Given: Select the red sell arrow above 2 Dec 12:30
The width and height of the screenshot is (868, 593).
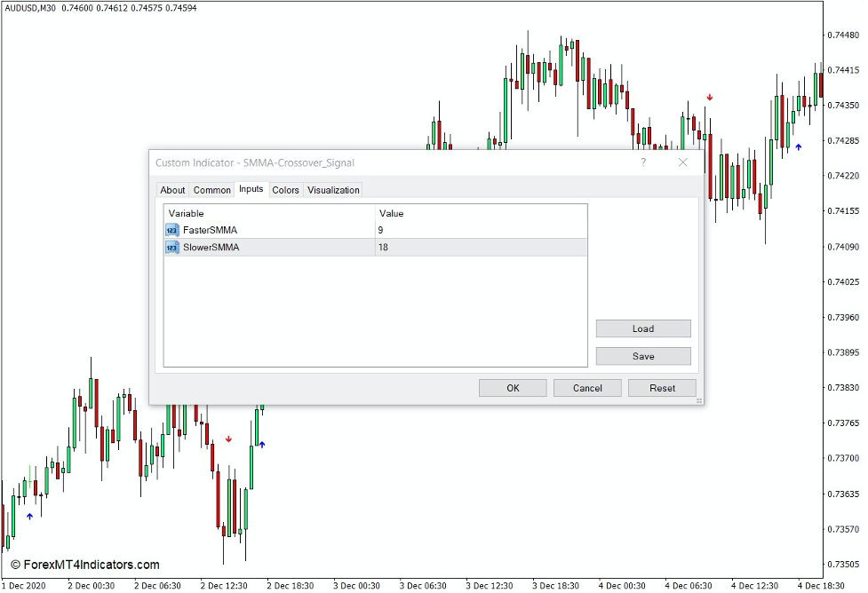Looking at the screenshot, I should tap(229, 438).
